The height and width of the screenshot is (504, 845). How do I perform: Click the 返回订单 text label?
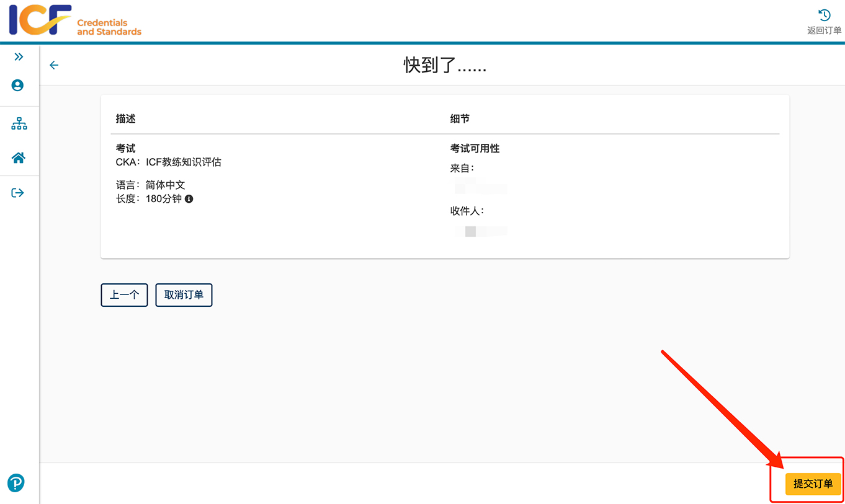[x=824, y=30]
